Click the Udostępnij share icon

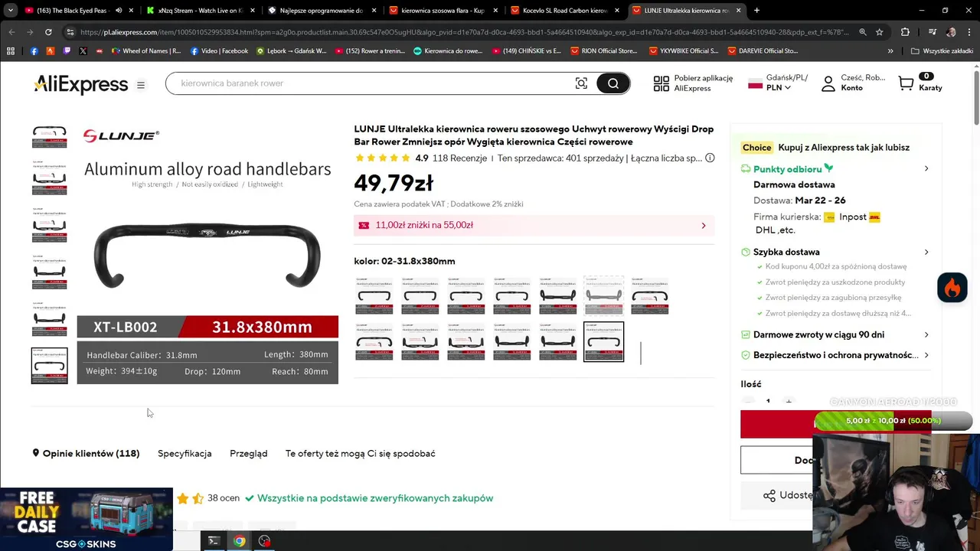pyautogui.click(x=769, y=495)
